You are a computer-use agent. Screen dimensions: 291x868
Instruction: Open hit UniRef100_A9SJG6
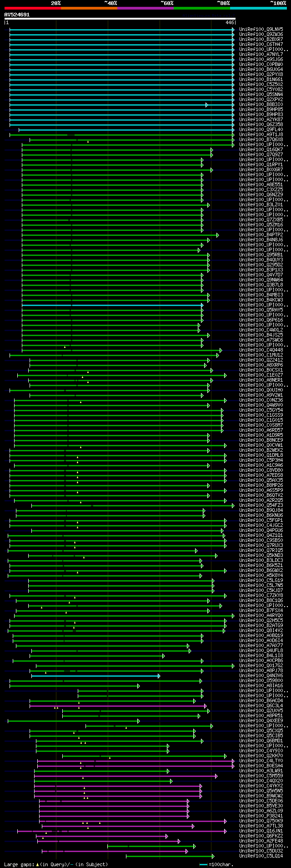(261, 59)
